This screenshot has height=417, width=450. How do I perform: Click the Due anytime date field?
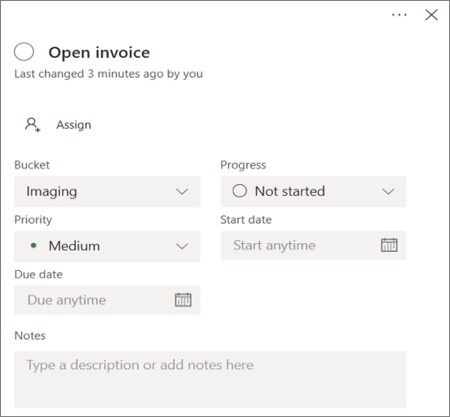[x=107, y=300]
